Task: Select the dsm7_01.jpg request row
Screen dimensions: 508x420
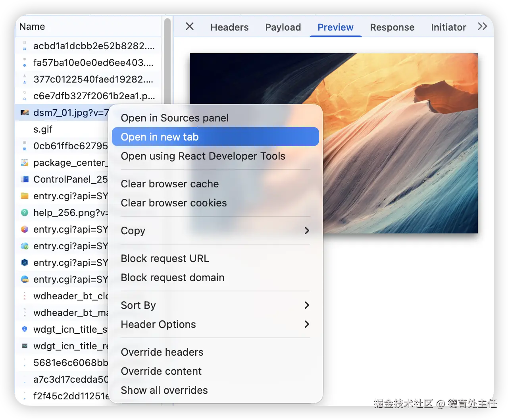Action: 62,113
